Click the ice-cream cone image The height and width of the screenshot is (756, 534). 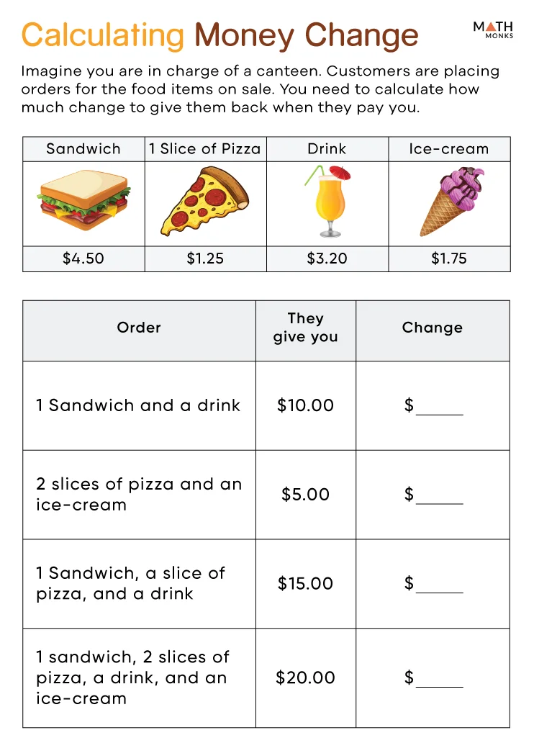pos(451,202)
